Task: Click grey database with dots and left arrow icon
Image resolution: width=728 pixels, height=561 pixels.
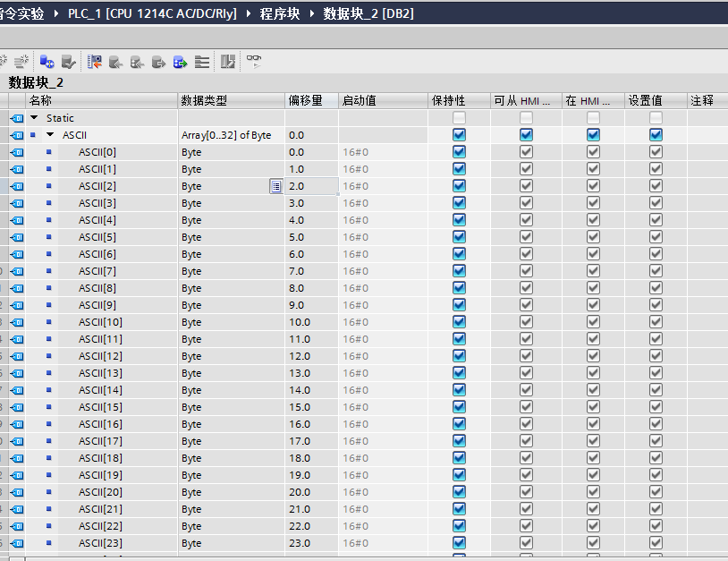Action: coord(137,62)
